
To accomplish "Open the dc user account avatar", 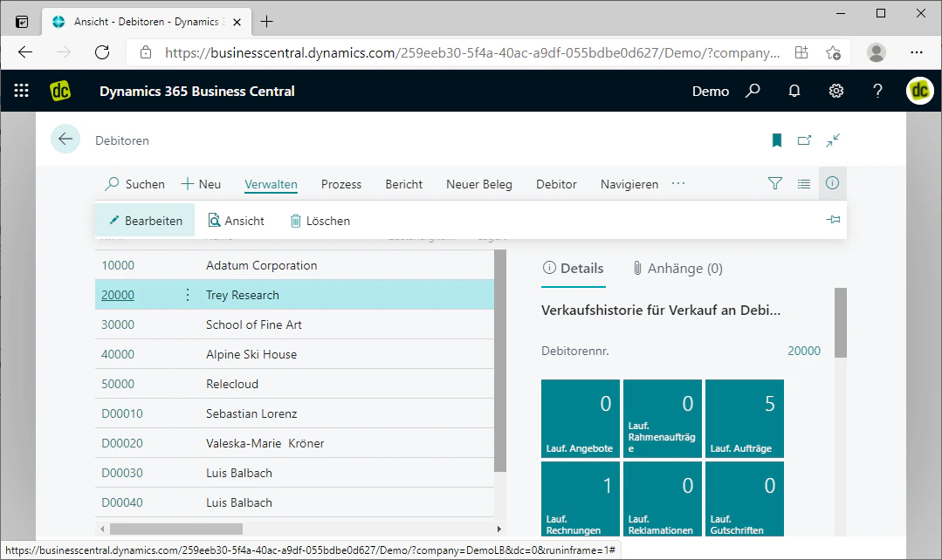I will point(920,91).
